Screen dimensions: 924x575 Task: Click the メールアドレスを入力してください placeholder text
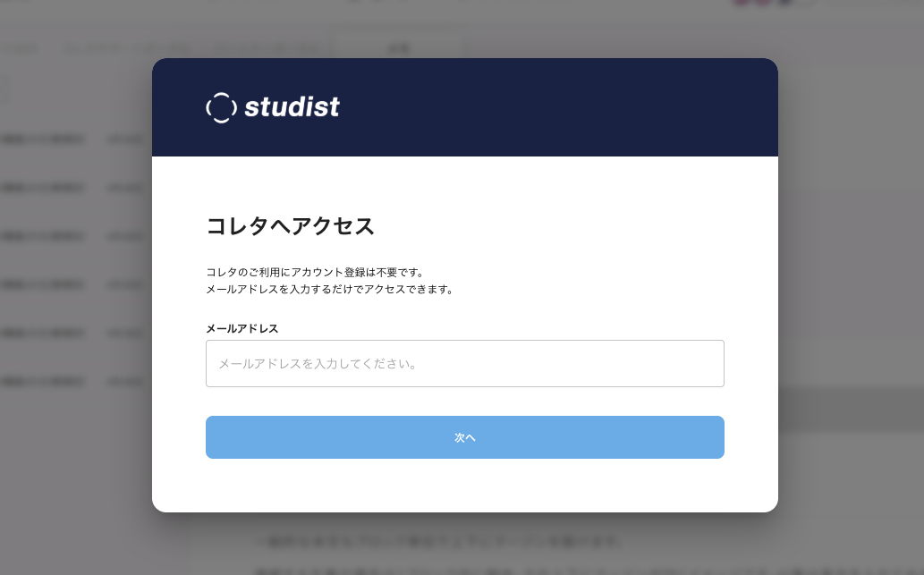[318, 364]
